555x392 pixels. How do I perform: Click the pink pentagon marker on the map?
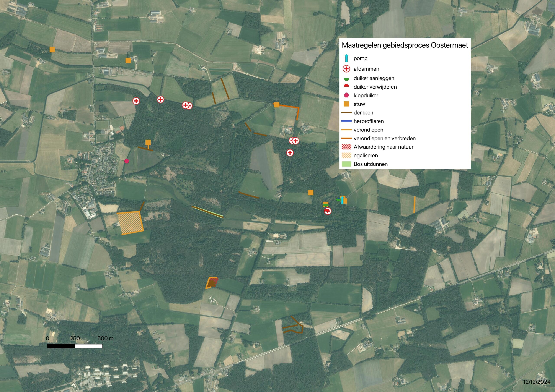126,161
